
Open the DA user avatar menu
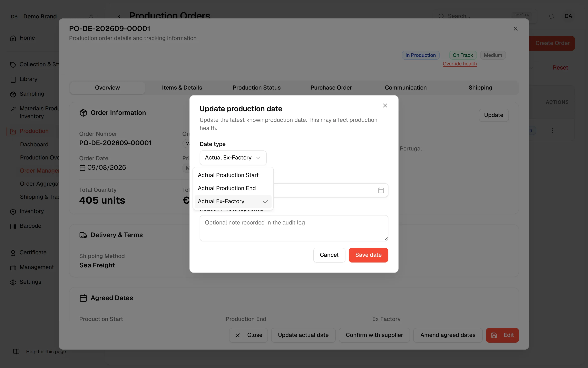[568, 16]
